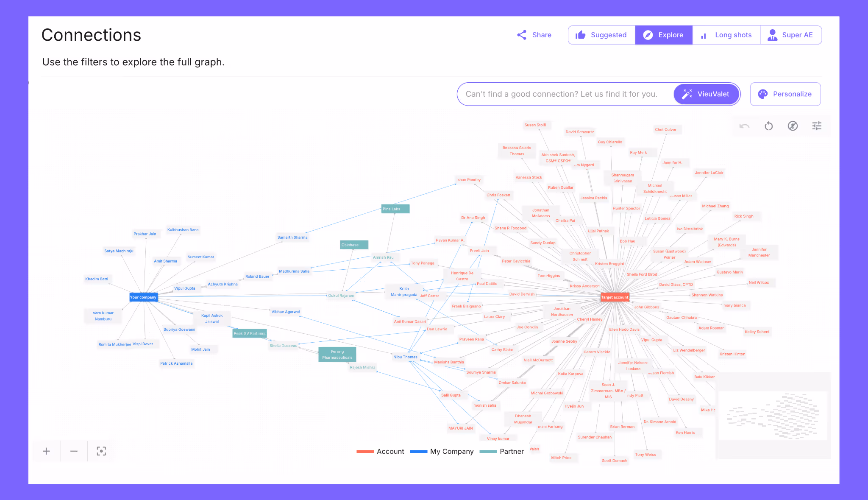Switch to the Super AE tab

[x=791, y=35]
